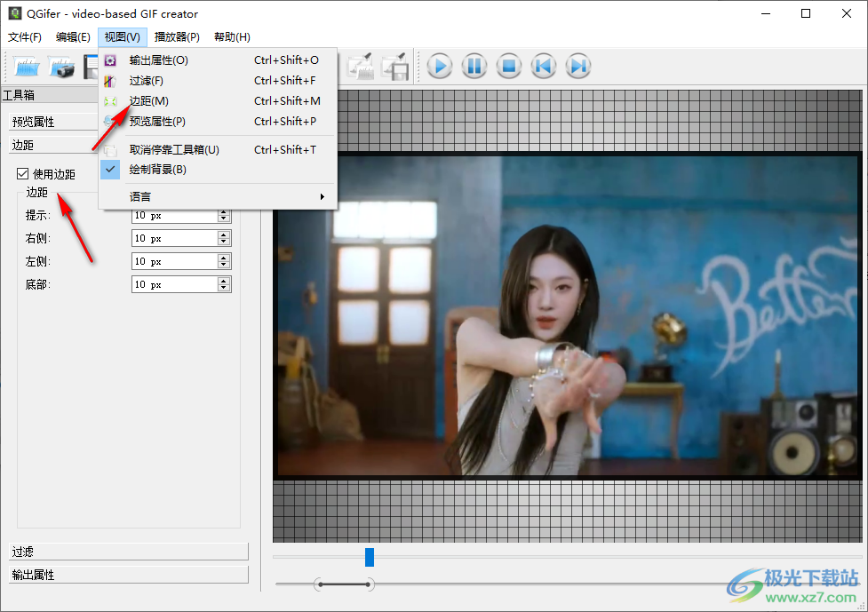Open the 播放器(P) menu
Image resolution: width=868 pixels, height=612 pixels.
pos(177,36)
